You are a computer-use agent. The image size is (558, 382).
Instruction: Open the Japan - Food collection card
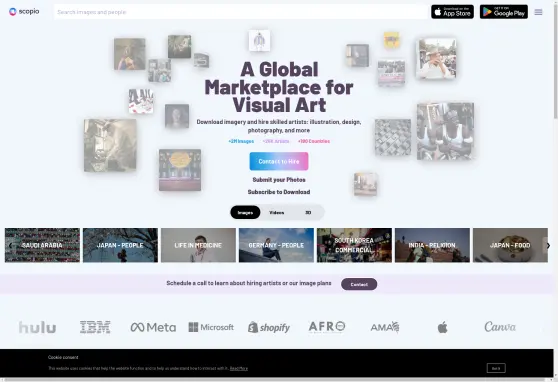(x=510, y=245)
